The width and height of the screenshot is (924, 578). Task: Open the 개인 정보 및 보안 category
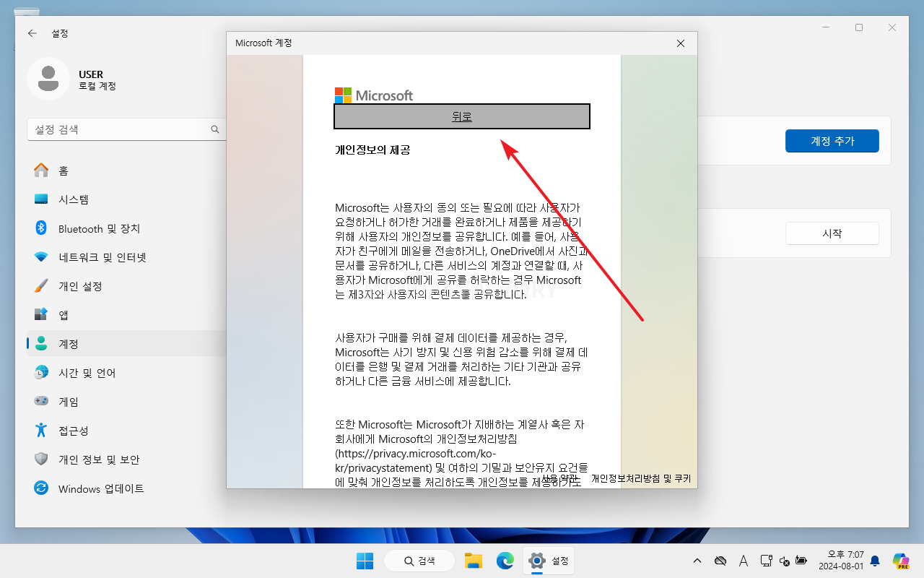(x=127, y=460)
